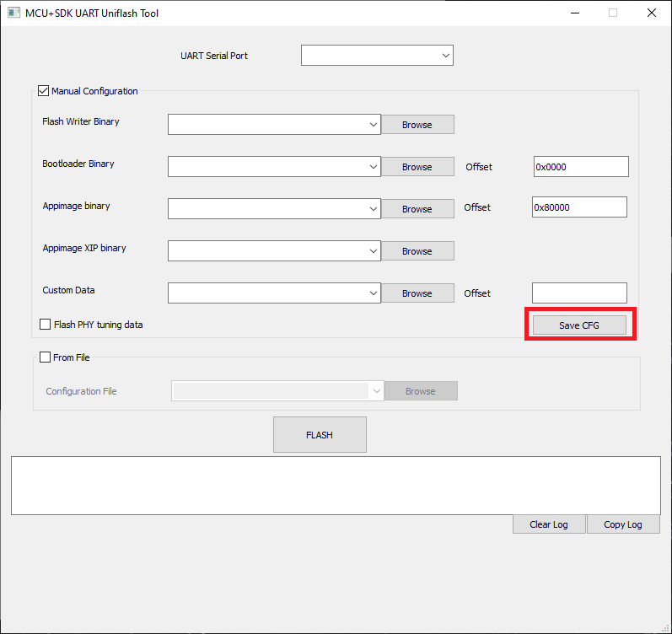Image resolution: width=672 pixels, height=634 pixels.
Task: Browse for Appimage binary file
Action: 417,209
